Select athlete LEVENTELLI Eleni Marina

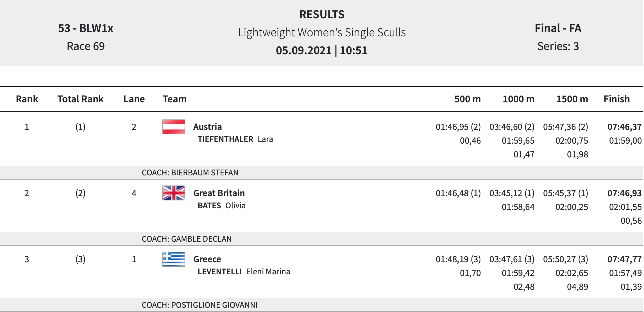coord(244,272)
